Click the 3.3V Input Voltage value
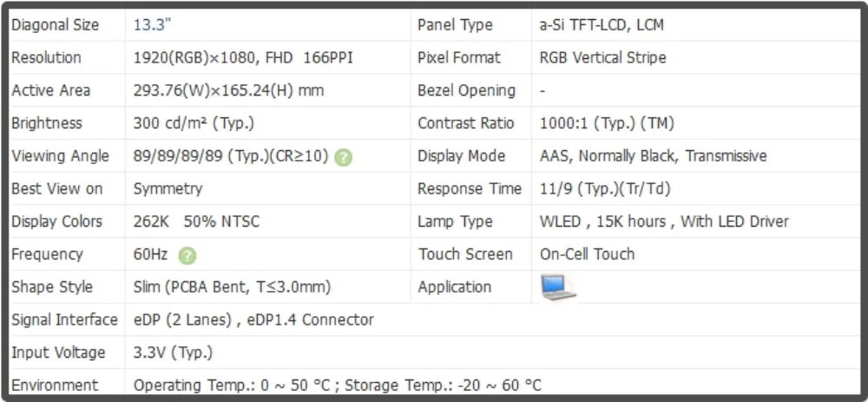This screenshot has width=868, height=402. [174, 353]
